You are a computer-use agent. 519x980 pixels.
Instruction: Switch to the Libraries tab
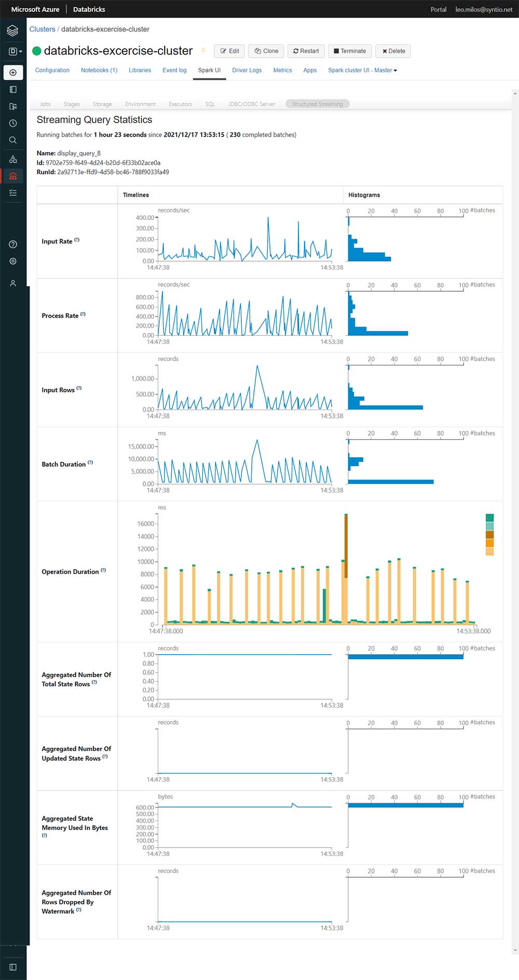pyautogui.click(x=140, y=70)
